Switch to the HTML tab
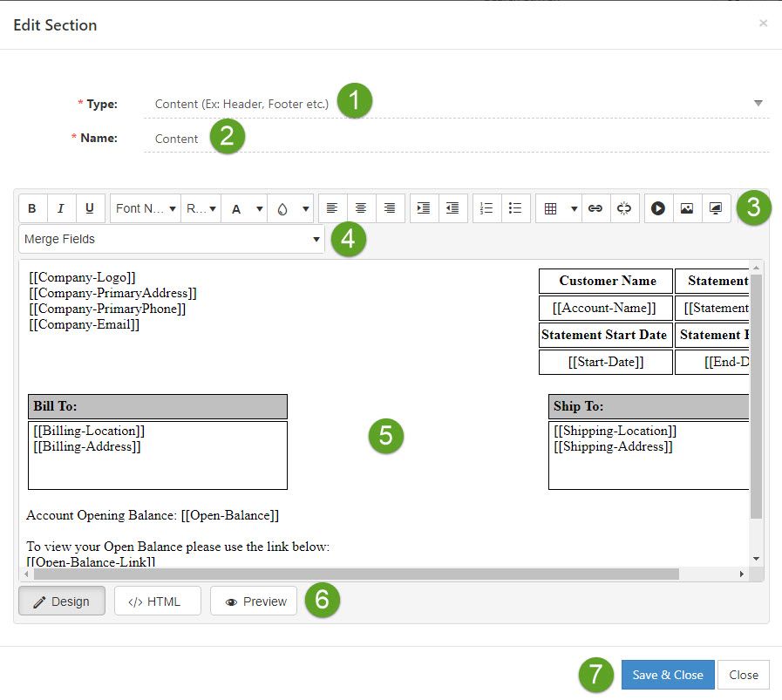The image size is (782, 700). pyautogui.click(x=157, y=601)
